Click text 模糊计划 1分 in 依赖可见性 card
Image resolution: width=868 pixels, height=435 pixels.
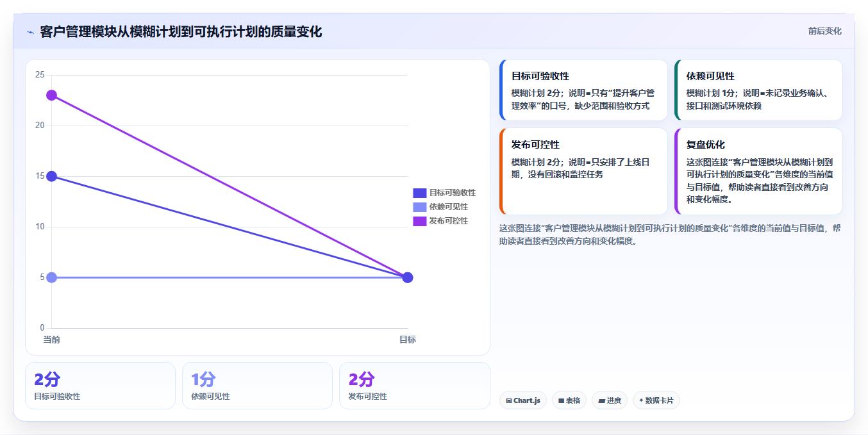coord(711,93)
